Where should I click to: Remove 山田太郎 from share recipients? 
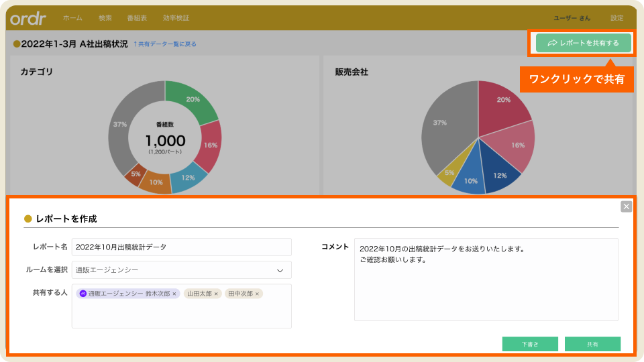pos(216,294)
